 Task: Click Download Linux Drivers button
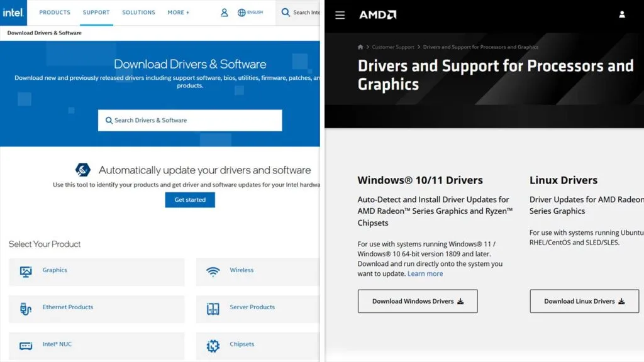(584, 301)
